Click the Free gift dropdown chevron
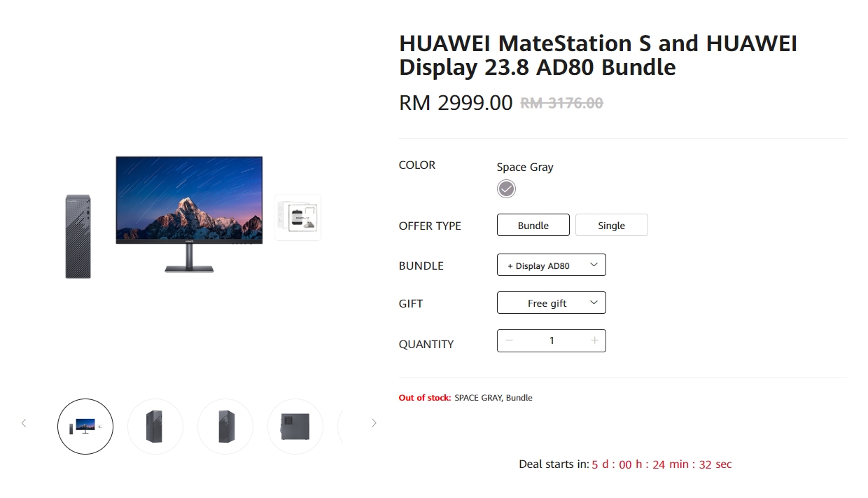This screenshot has width=868, height=498. pyautogui.click(x=594, y=303)
